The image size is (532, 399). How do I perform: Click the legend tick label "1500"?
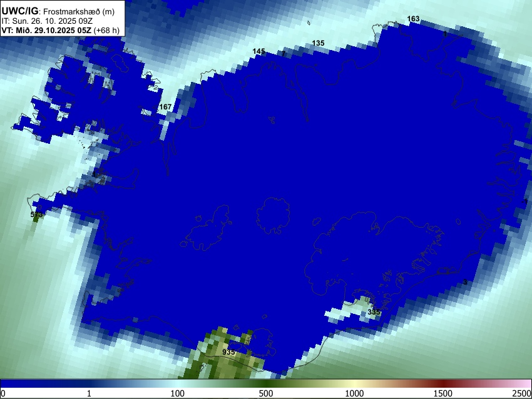[442, 393]
